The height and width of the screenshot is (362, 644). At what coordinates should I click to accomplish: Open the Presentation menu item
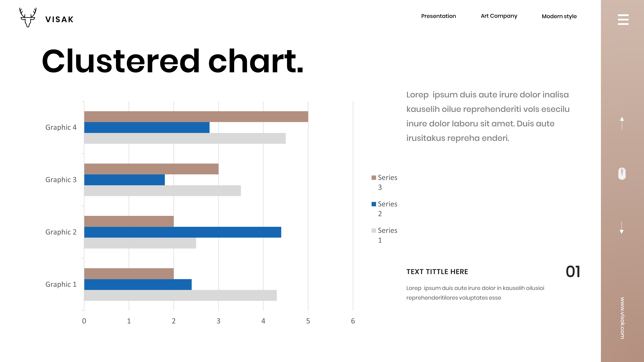pyautogui.click(x=439, y=16)
